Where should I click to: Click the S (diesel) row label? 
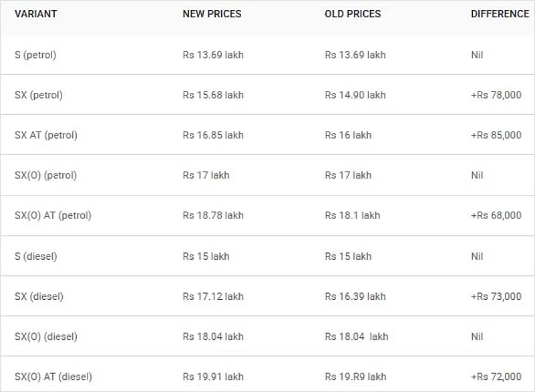(x=35, y=256)
